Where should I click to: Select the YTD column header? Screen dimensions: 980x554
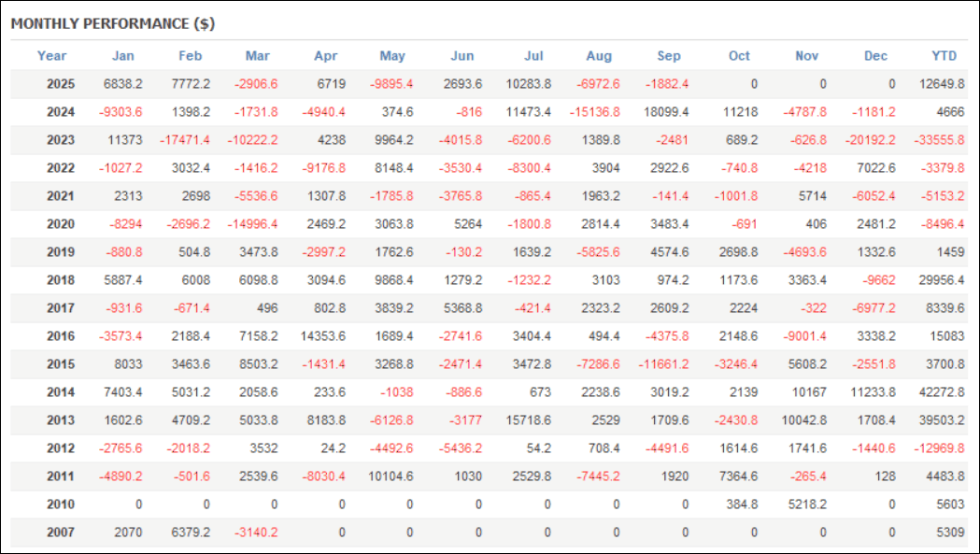click(x=944, y=56)
